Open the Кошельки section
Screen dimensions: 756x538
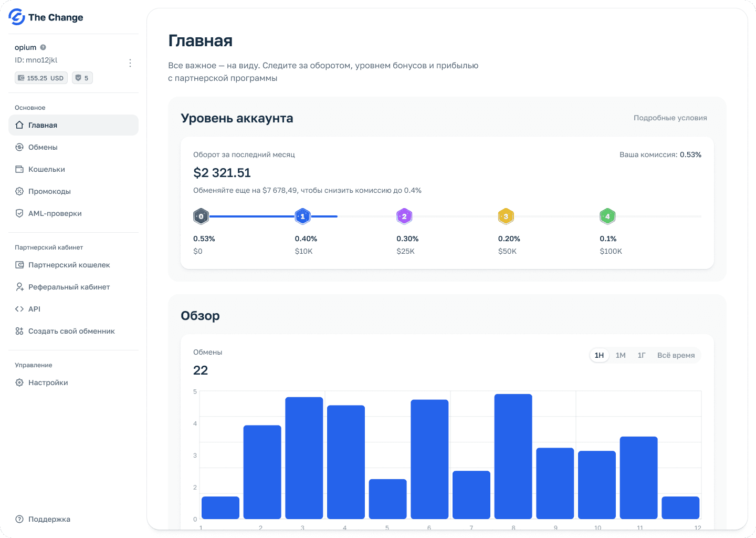tap(73, 169)
